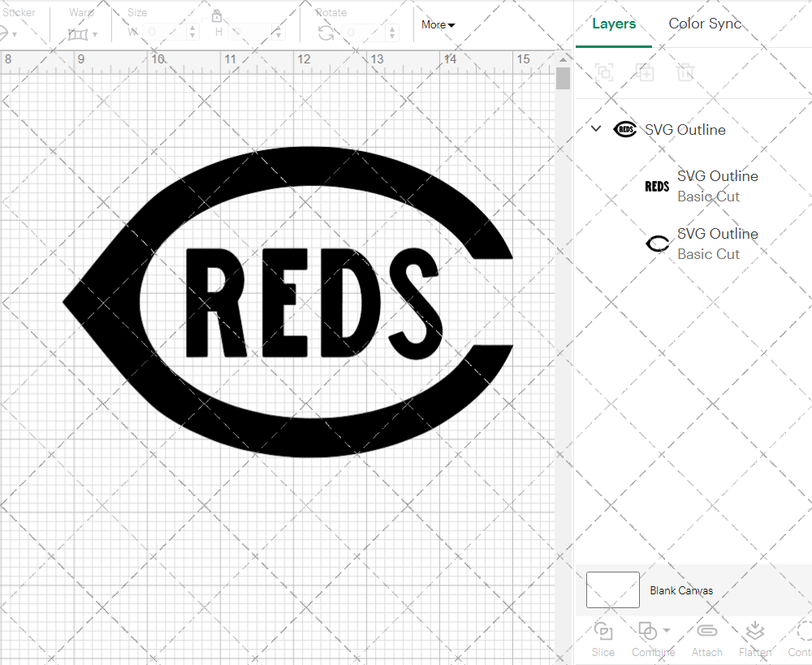Select the REDS text Basic Cut layer
Image resolution: width=812 pixels, height=665 pixels.
[718, 186]
